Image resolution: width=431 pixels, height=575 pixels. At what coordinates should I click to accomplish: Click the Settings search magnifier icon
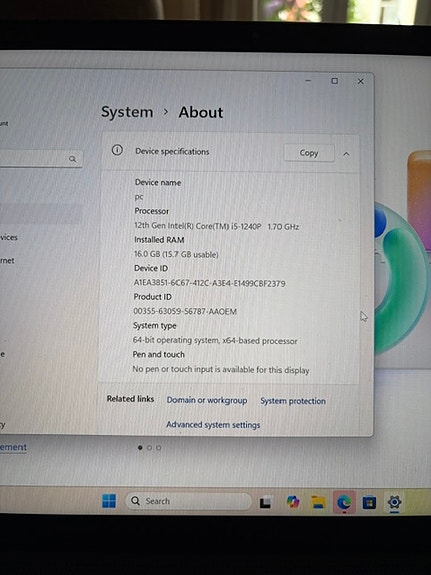click(x=73, y=159)
